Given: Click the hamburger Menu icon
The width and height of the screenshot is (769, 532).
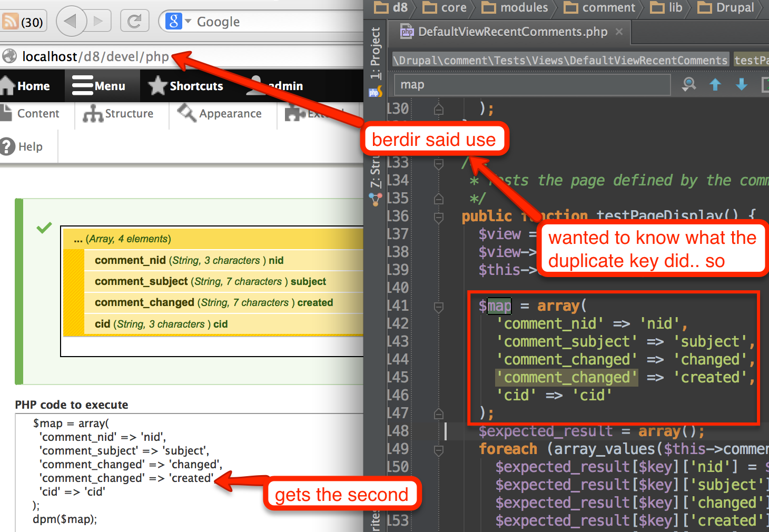Looking at the screenshot, I should click(83, 85).
